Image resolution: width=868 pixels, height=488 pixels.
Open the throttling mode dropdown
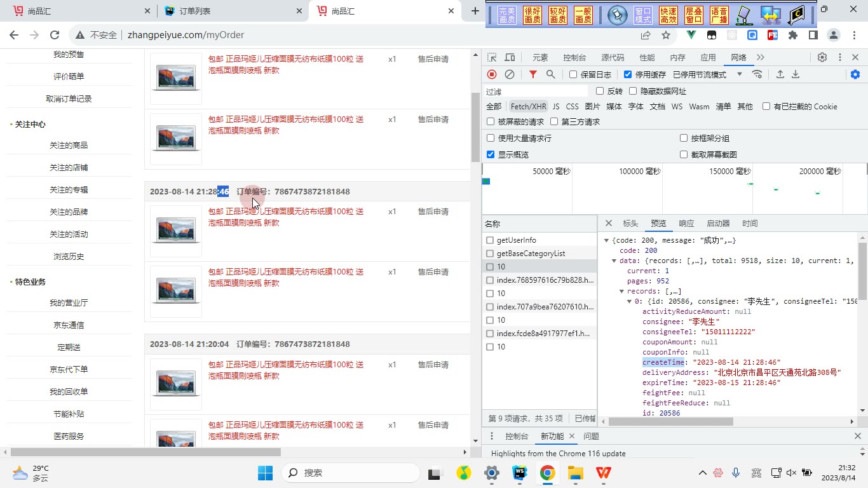click(x=708, y=74)
